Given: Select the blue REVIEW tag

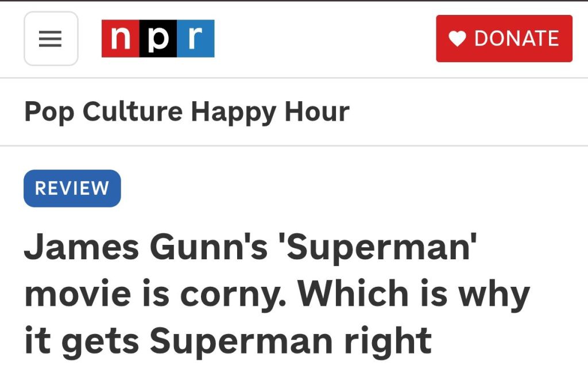Looking at the screenshot, I should (x=72, y=189).
